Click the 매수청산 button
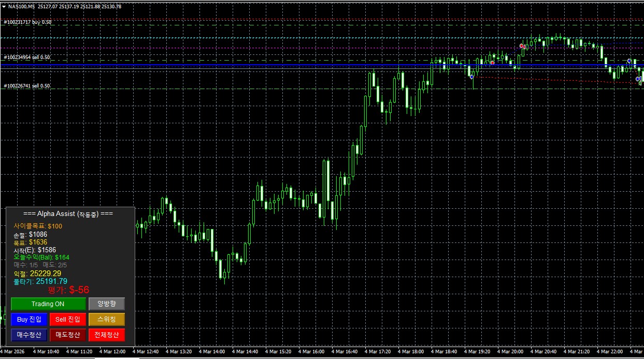 29,335
